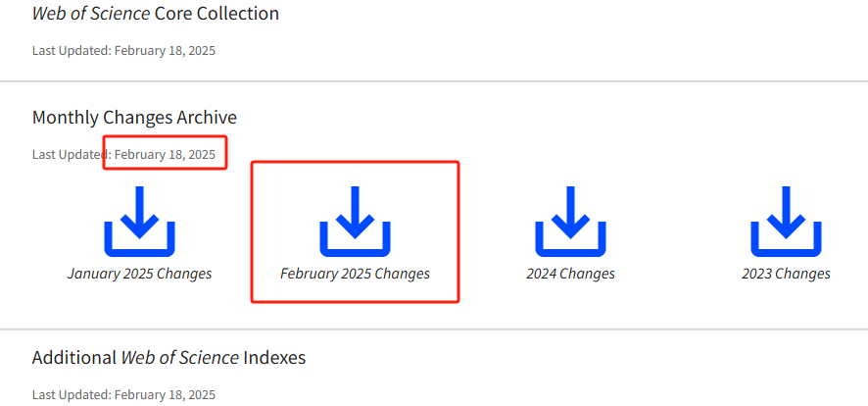Click the red-boxed date under Monthly Changes Archive
The height and width of the screenshot is (406, 868).
pyautogui.click(x=165, y=154)
